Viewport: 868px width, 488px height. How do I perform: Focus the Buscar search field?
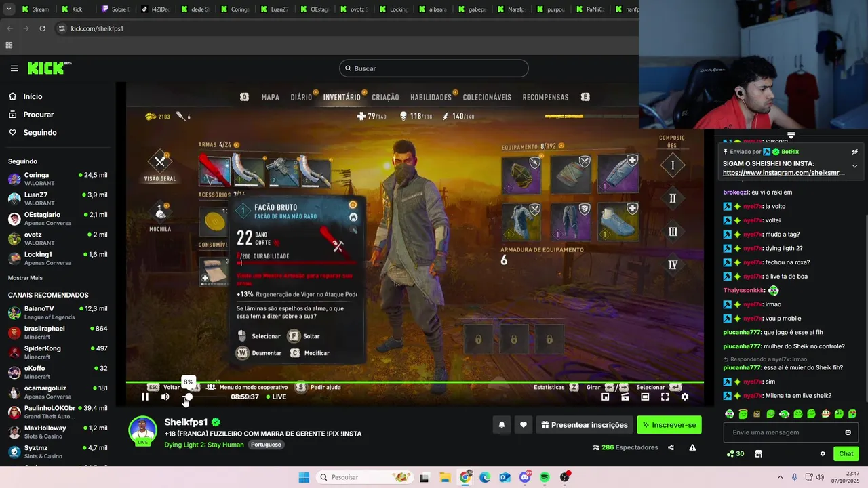tap(434, 68)
